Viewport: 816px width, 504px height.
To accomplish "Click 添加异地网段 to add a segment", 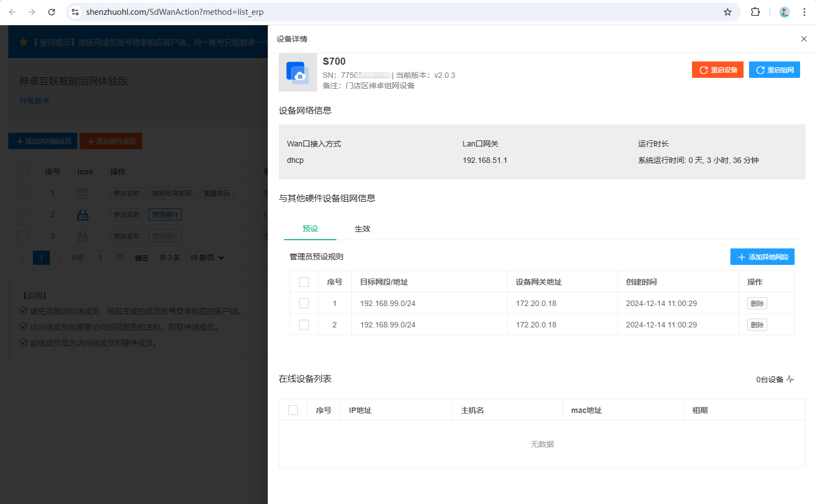I will pos(762,257).
